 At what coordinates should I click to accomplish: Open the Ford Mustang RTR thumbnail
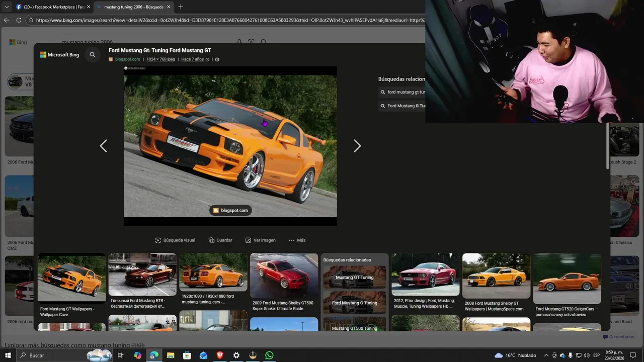(x=142, y=275)
